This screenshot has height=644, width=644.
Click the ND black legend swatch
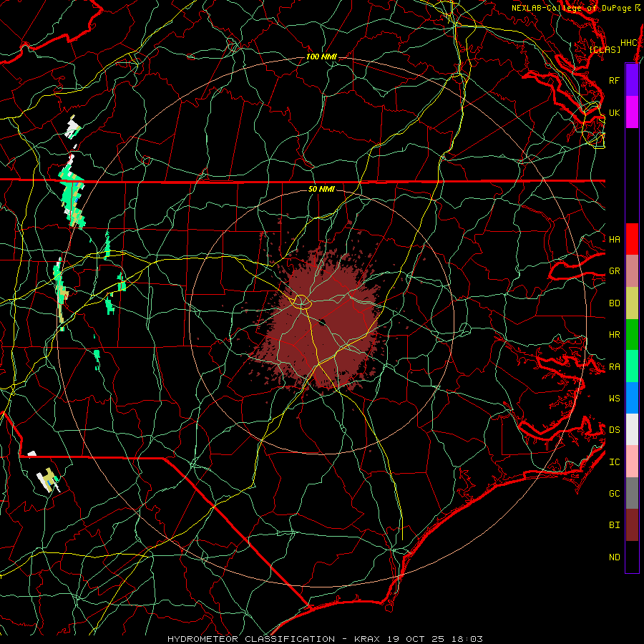[x=632, y=557]
